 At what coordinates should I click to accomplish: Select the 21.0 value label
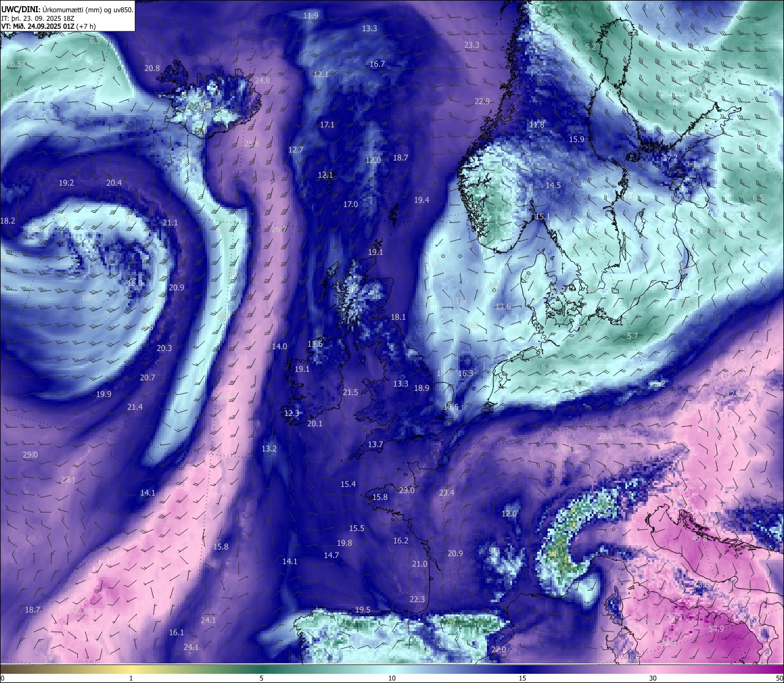[420, 564]
